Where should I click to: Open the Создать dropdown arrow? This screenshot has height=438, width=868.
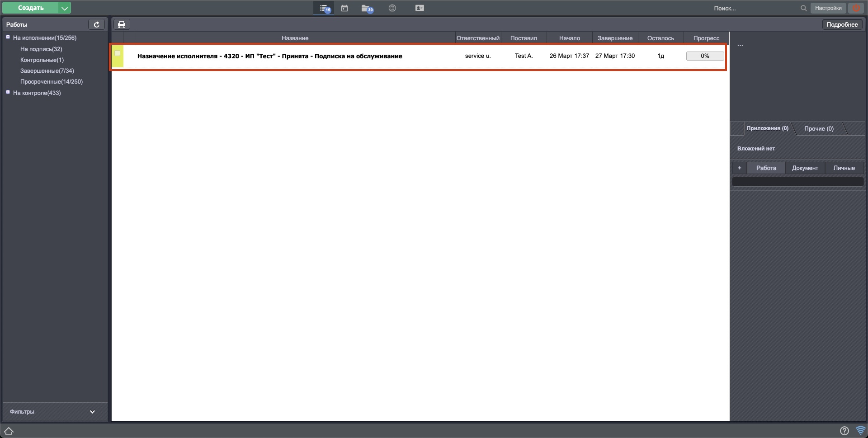point(64,8)
